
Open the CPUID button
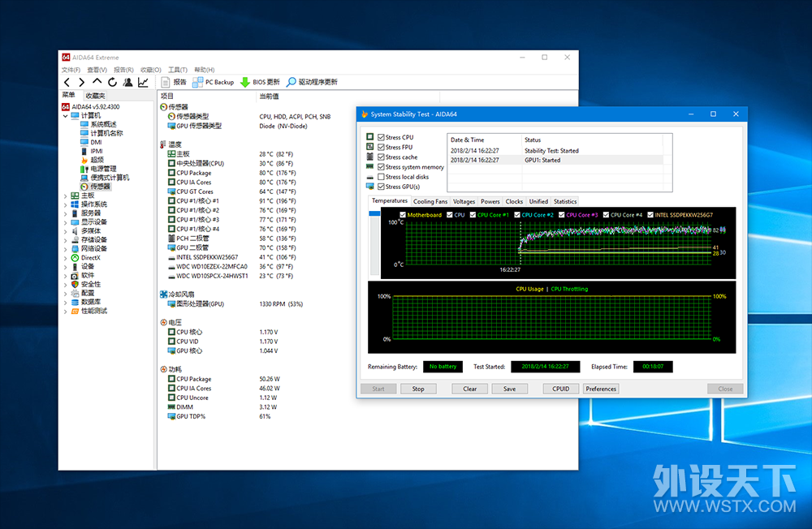[561, 389]
